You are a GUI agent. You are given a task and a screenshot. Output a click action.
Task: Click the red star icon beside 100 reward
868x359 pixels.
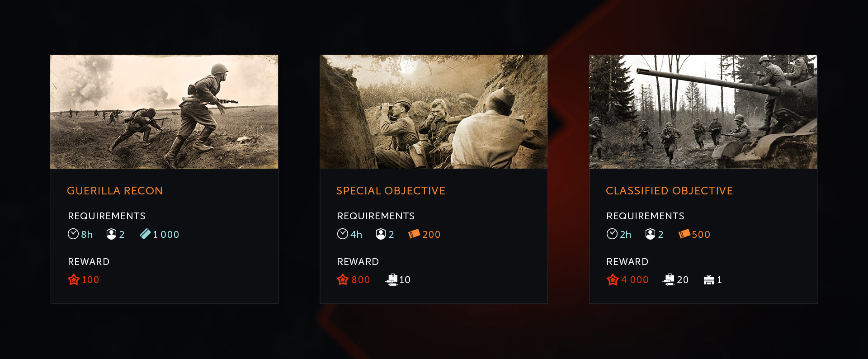(x=74, y=279)
